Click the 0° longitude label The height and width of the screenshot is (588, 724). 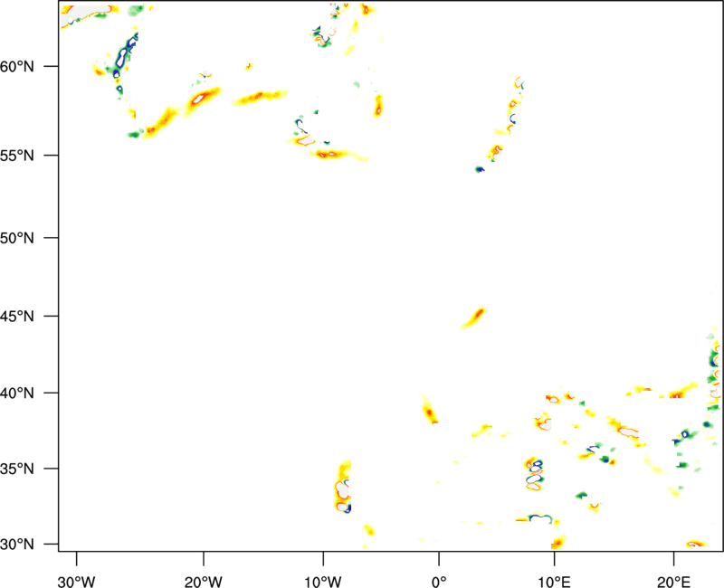click(x=439, y=582)
